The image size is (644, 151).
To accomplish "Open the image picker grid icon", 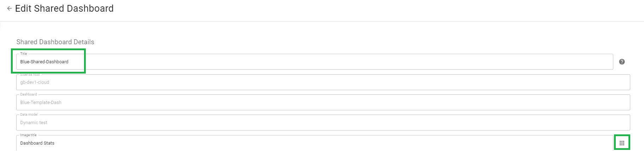I will click(x=622, y=143).
